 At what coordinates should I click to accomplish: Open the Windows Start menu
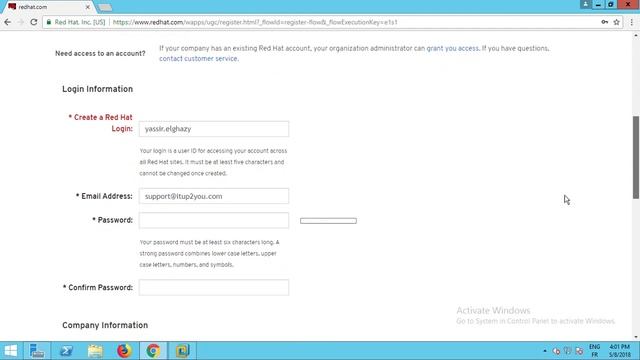tap(11, 351)
